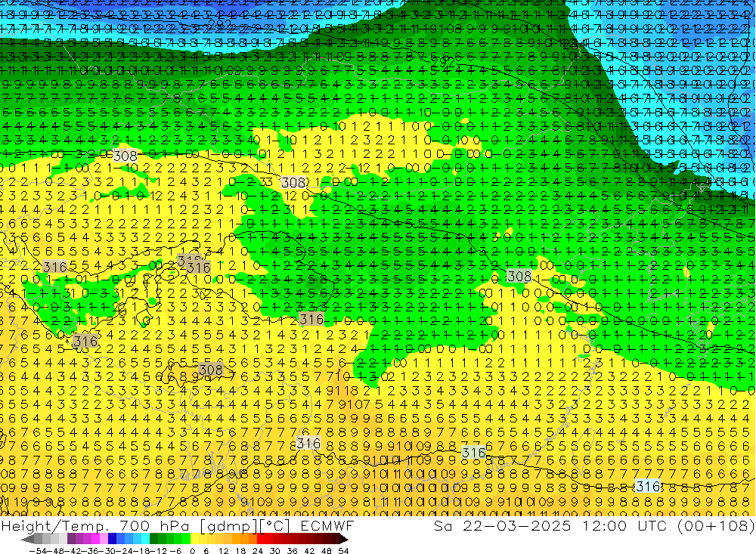Select the yellow swatch above legend value 0
This screenshot has height=554, width=756.
pos(194,540)
